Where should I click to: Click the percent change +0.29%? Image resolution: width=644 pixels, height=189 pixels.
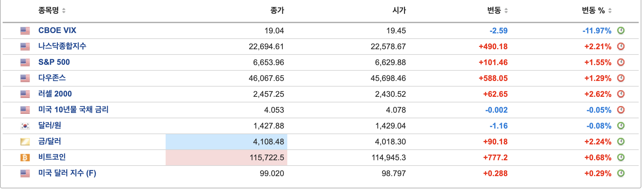tap(598, 173)
